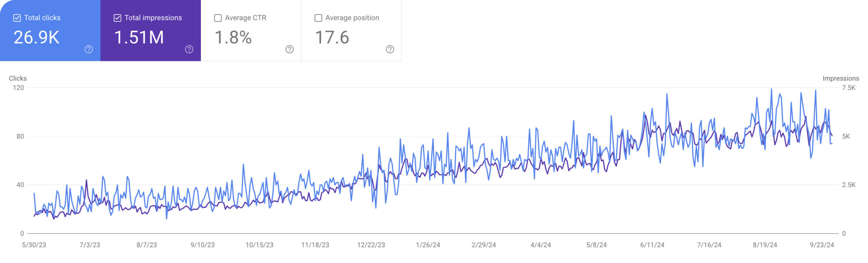Select the 26.9K total clicks value
The width and height of the screenshot is (868, 263).
click(36, 38)
